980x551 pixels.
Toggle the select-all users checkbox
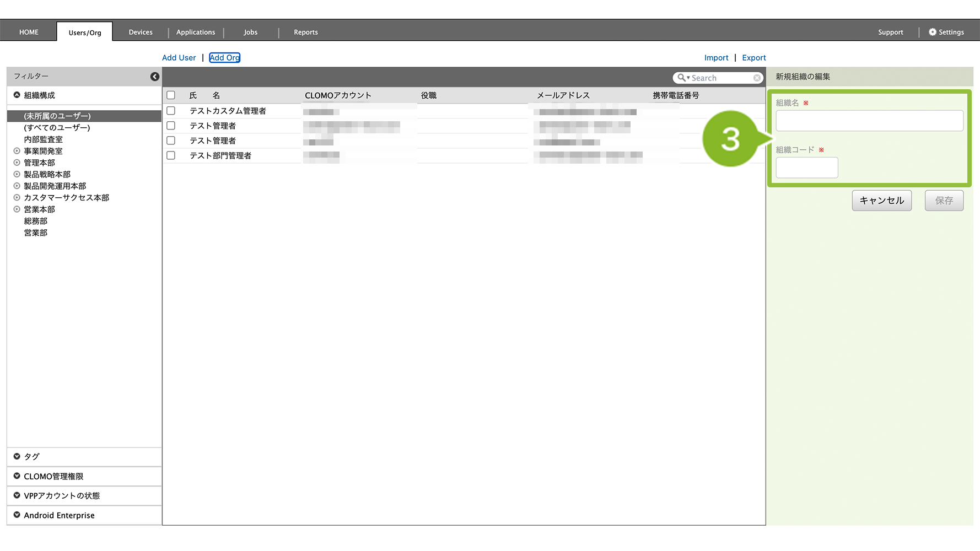coord(171,95)
